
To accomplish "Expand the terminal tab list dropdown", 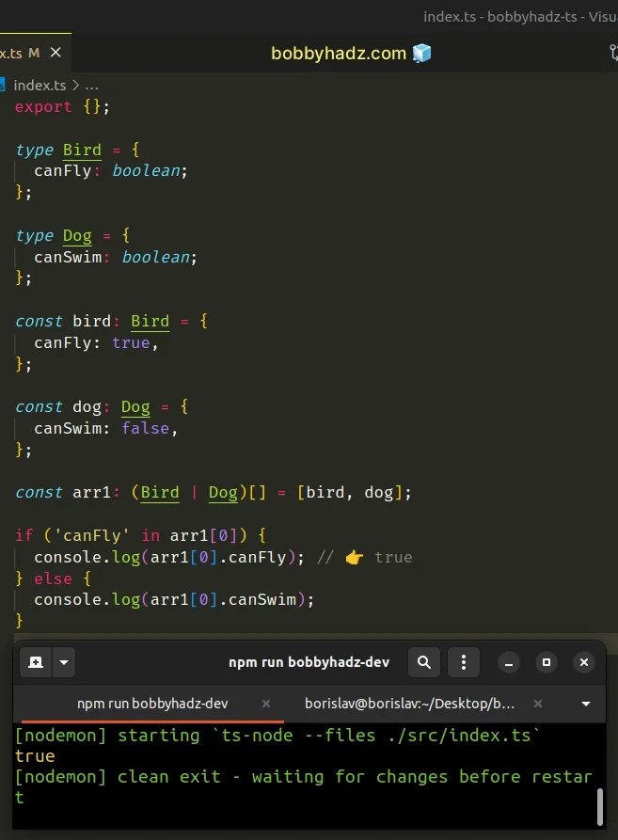I will (586, 704).
